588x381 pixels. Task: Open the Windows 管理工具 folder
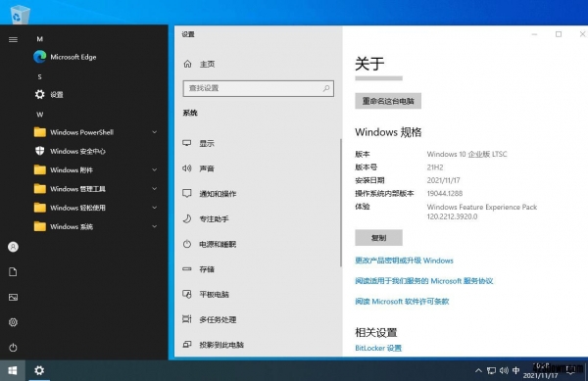point(70,189)
